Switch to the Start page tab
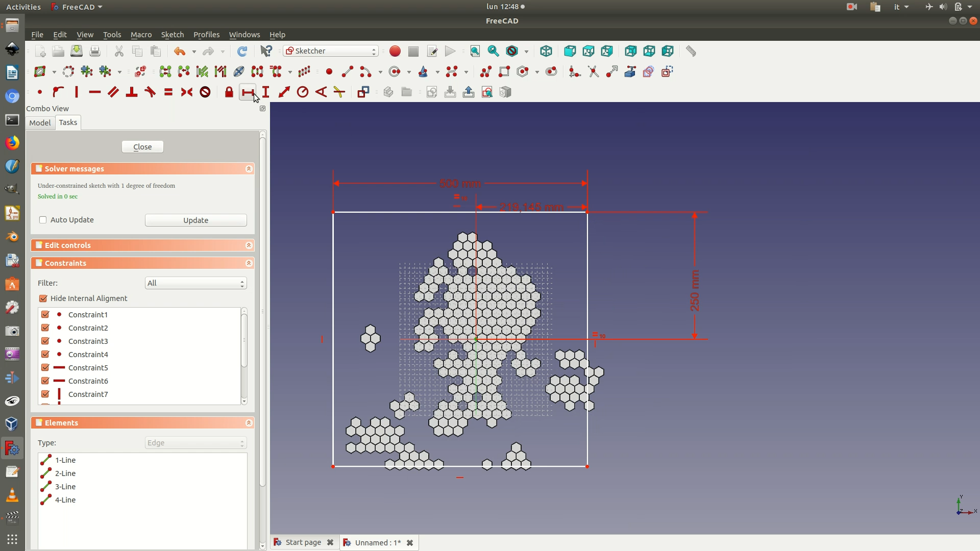 (303, 542)
